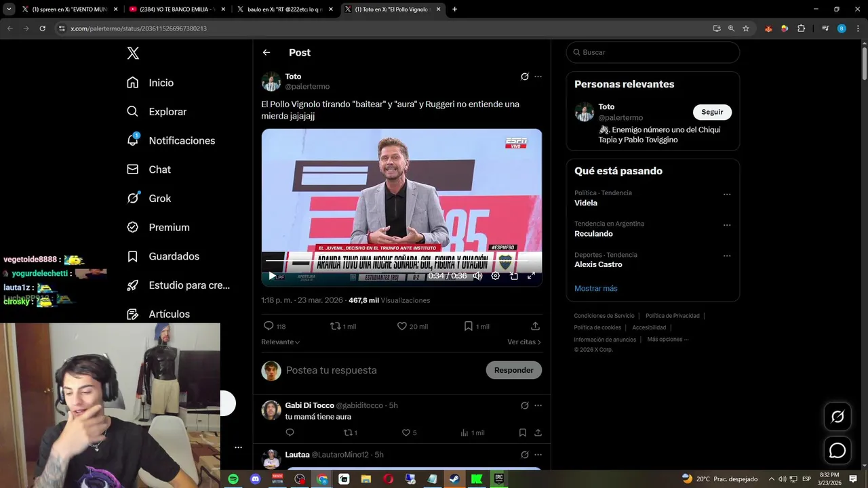Open Grok icon on Gabi Di Tocco's comment

[x=524, y=405]
